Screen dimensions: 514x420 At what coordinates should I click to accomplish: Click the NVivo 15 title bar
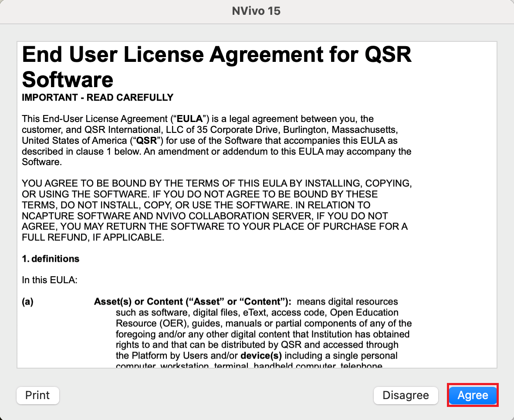pyautogui.click(x=257, y=11)
